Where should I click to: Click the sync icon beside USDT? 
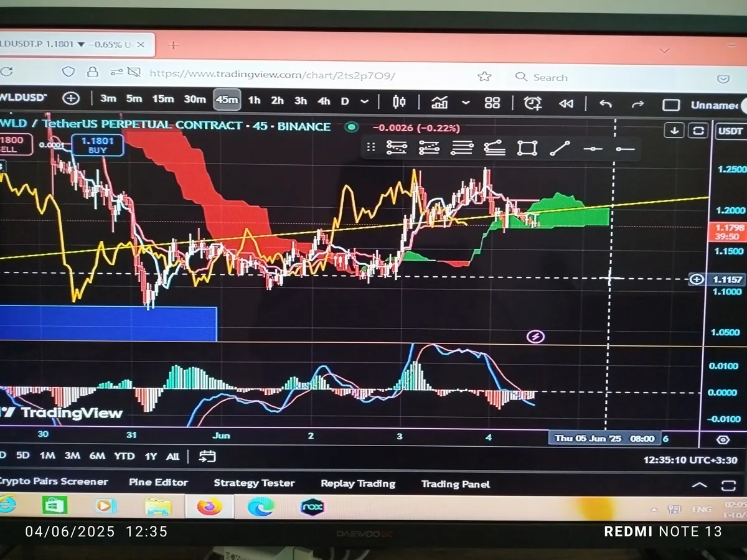coord(698,131)
